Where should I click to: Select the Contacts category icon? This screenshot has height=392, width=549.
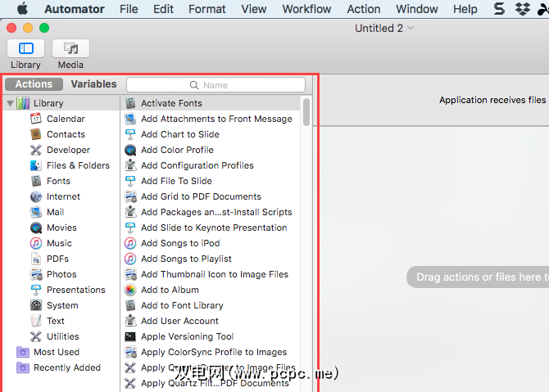(x=36, y=134)
